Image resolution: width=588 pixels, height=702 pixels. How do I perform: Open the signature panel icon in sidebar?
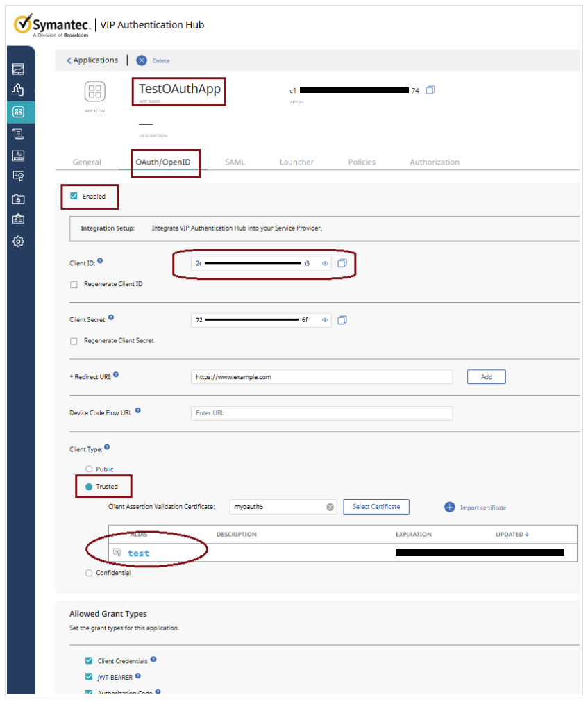18,156
